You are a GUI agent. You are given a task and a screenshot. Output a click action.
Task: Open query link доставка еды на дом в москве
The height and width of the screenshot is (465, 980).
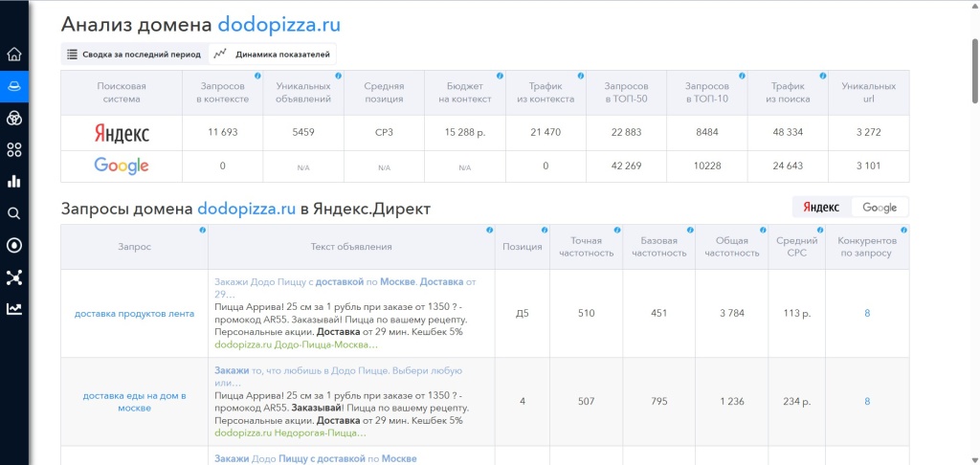pyautogui.click(x=134, y=402)
